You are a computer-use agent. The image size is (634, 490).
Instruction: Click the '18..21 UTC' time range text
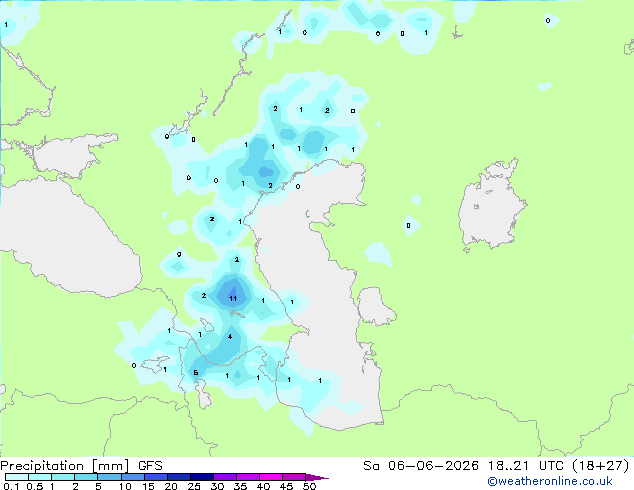pos(528,466)
